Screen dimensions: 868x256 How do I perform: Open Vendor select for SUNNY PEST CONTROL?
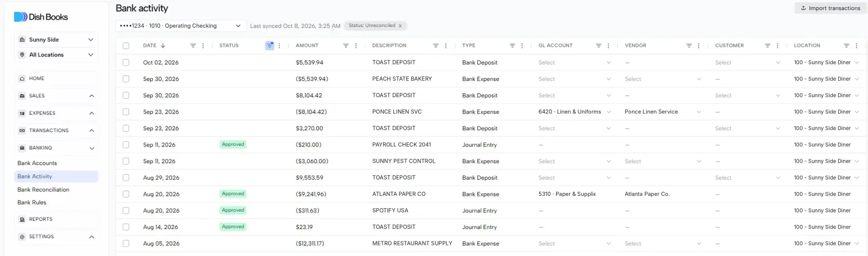tap(662, 161)
